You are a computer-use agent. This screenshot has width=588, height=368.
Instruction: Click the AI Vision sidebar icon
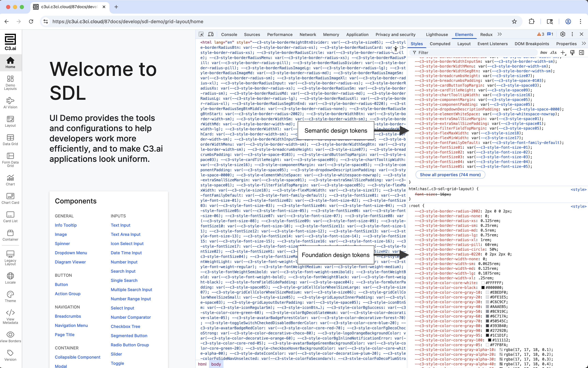(10, 100)
